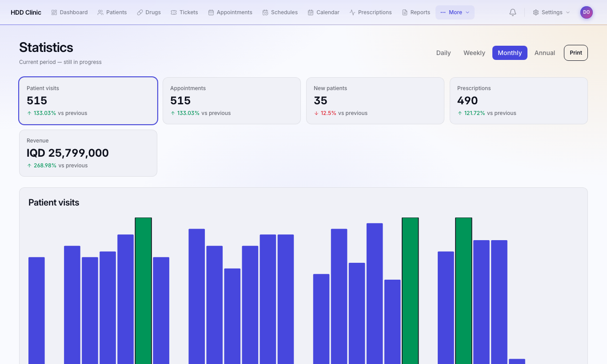
Task: Click the "Patient visits" chart title
Action: 54,202
